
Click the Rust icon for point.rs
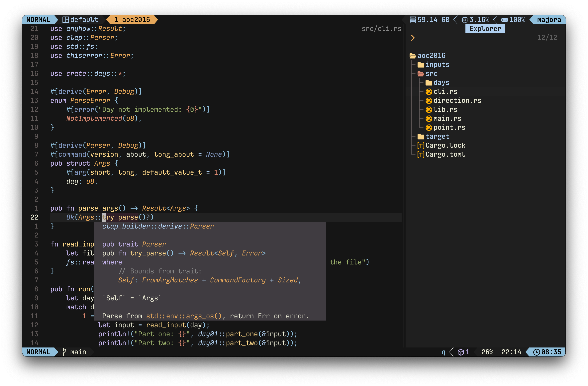point(429,128)
